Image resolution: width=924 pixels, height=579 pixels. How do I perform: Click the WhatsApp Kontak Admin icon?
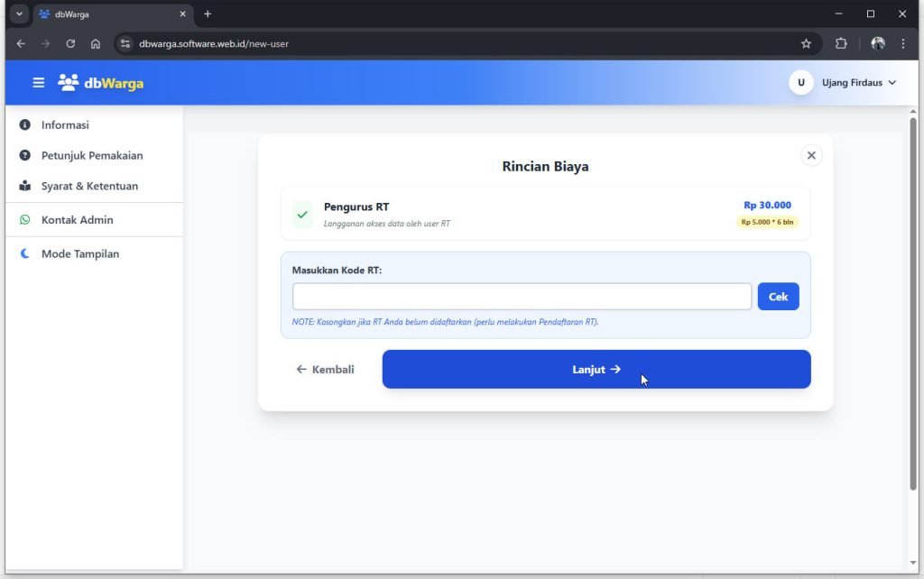tap(24, 220)
